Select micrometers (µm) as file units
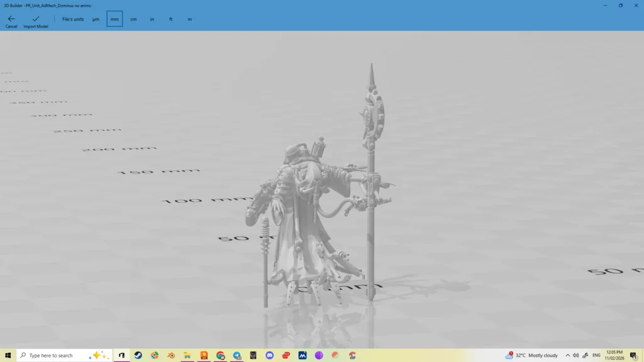 (96, 19)
